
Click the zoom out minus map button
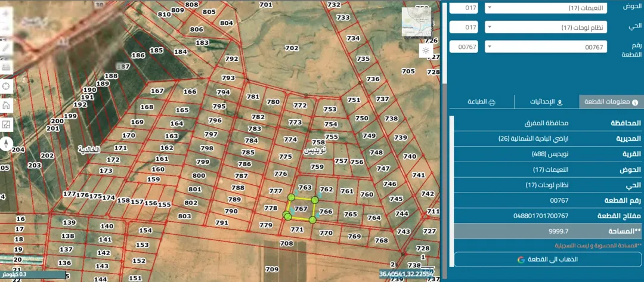tap(6, 30)
